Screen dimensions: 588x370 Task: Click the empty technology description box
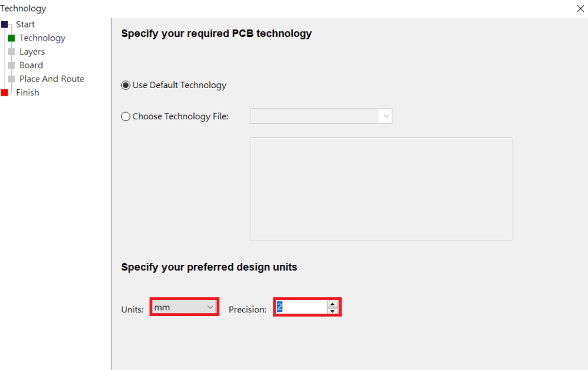(x=381, y=189)
